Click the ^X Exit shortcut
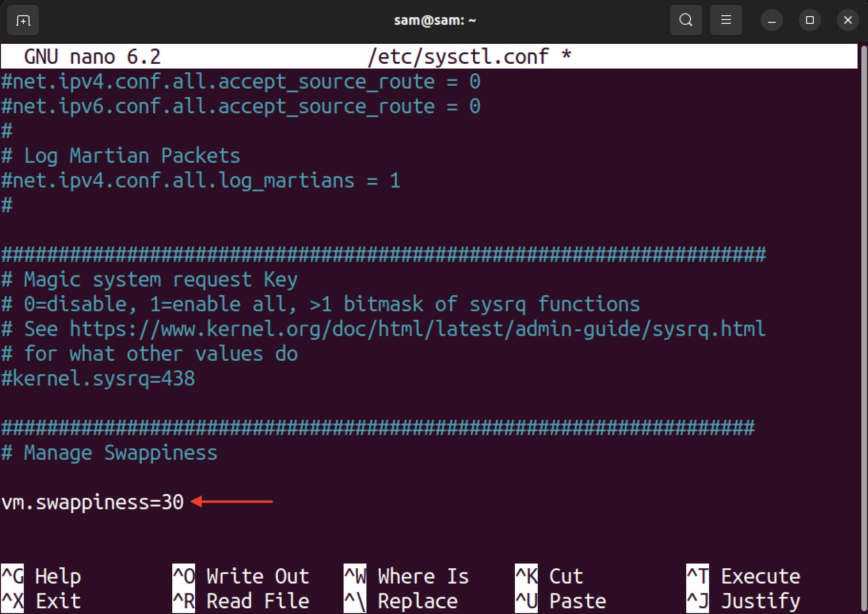868x614 pixels. 41,601
